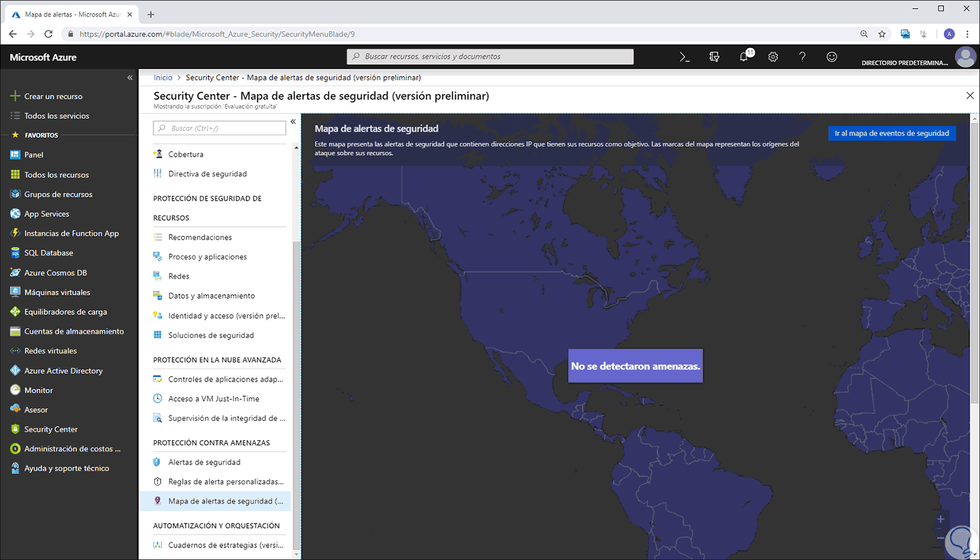Click Ayuda y soporte técnico icon
The width and height of the screenshot is (980, 560).
pos(15,469)
